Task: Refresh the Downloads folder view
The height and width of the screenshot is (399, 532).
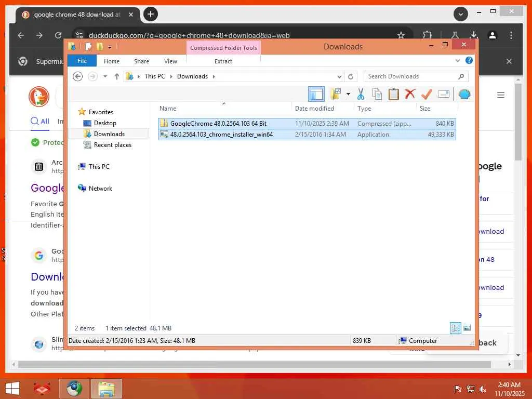Action: pos(351,77)
